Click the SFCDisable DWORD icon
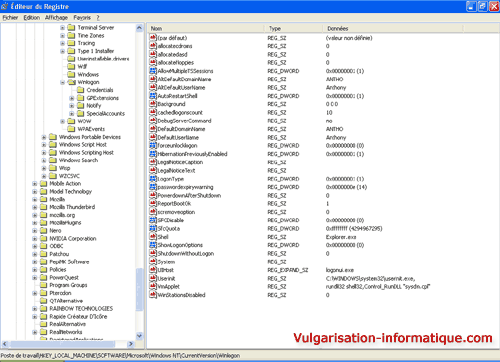Screen dimensions: 500x362 click(x=153, y=220)
